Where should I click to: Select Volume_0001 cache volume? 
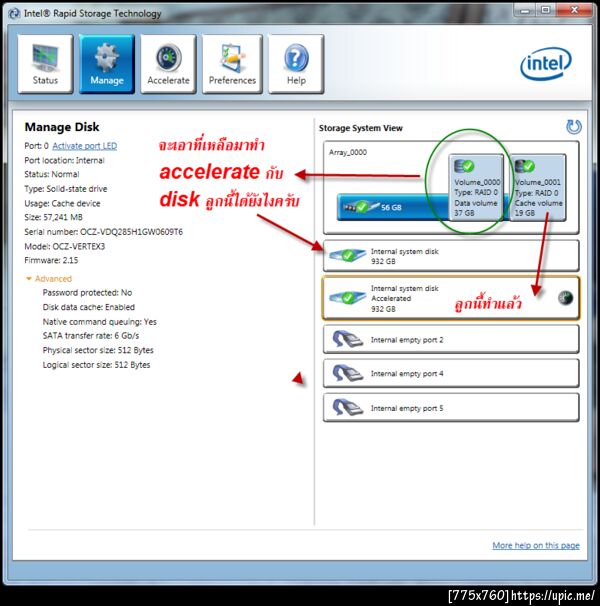point(538,187)
